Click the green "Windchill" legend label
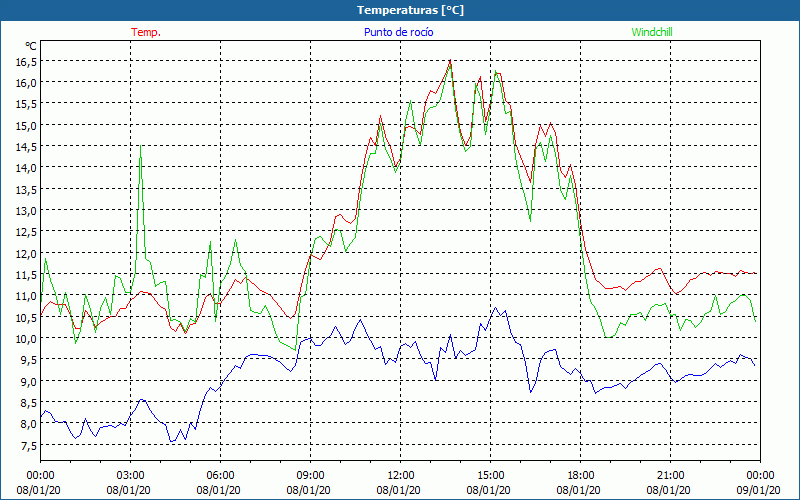 pos(652,32)
